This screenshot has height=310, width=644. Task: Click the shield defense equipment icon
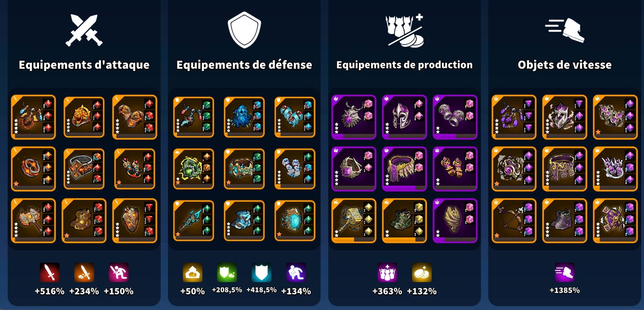click(x=244, y=30)
